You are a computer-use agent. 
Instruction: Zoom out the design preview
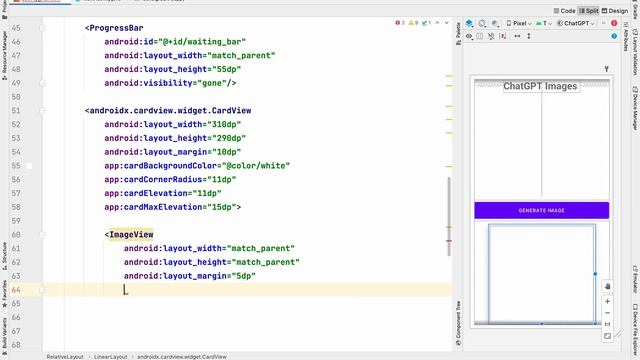607,313
